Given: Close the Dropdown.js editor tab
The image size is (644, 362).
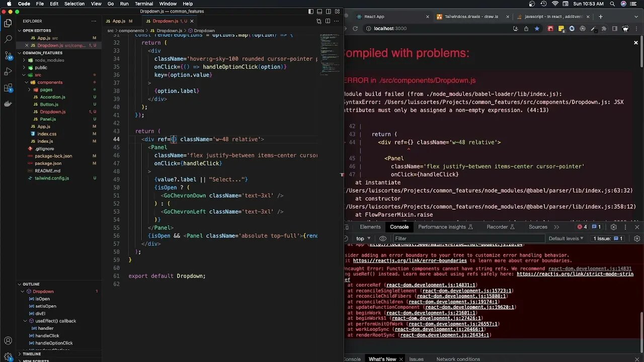Looking at the screenshot, I should pos(192,21).
